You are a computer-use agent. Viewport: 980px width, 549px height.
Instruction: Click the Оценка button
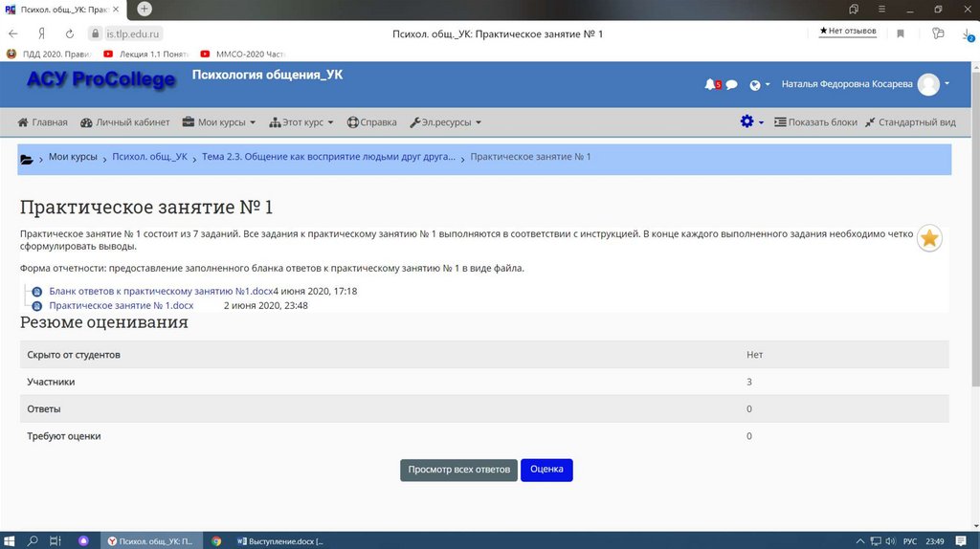click(546, 470)
